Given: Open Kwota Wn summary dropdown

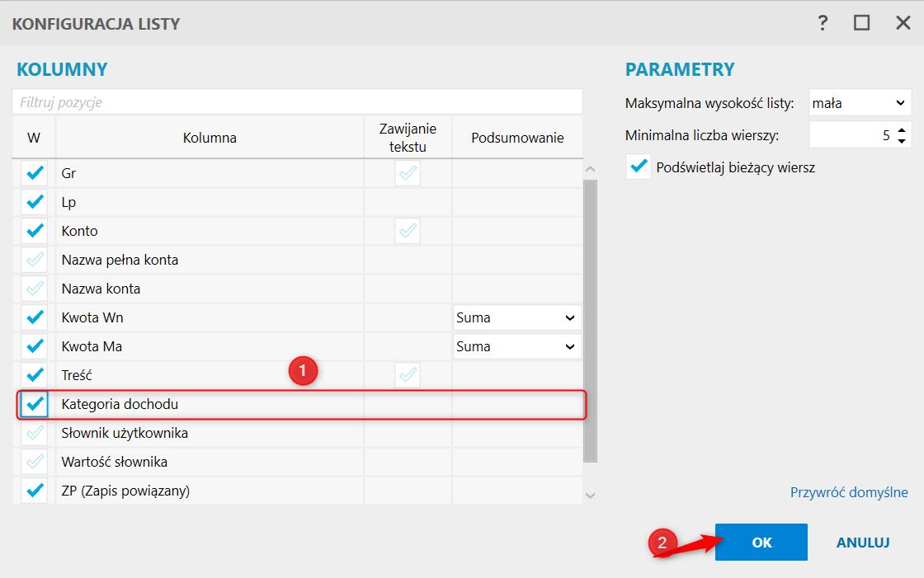Looking at the screenshot, I should click(516, 317).
